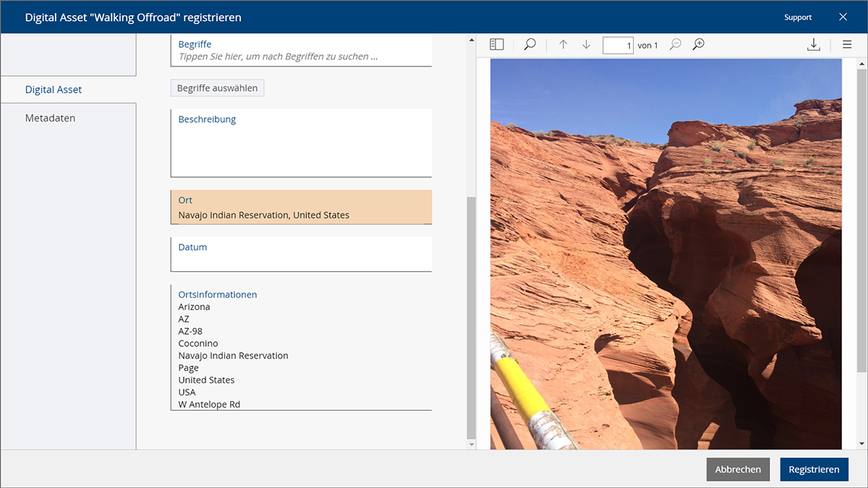The width and height of the screenshot is (868, 488).
Task: Open the Support link in header
Action: (x=798, y=17)
